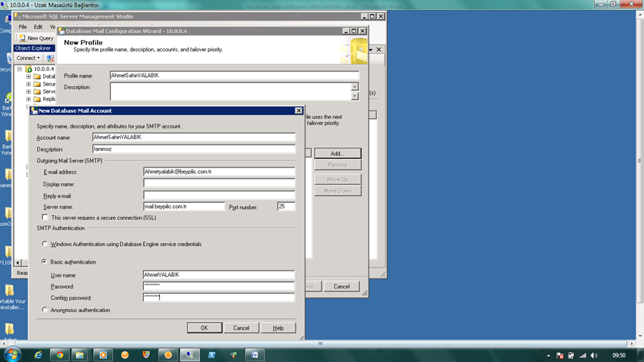Screen dimensions: 644x362
Task: Click the New Query toolbar icon in SSMS
Action: click(x=22, y=38)
